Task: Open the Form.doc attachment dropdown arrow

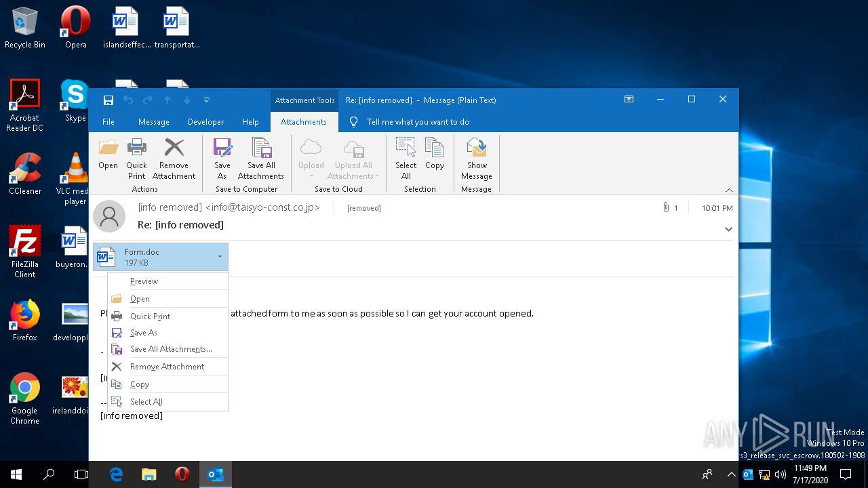Action: pos(220,257)
